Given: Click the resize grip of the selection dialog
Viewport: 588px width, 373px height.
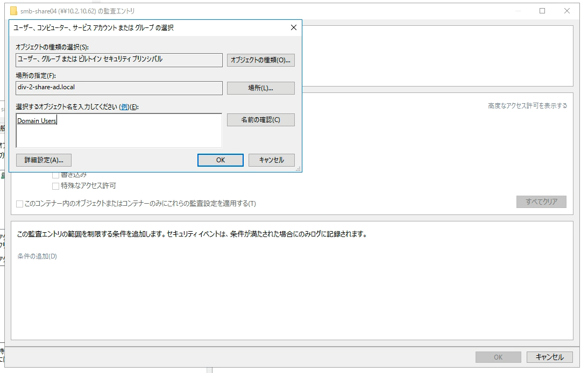Looking at the screenshot, I should click(299, 169).
